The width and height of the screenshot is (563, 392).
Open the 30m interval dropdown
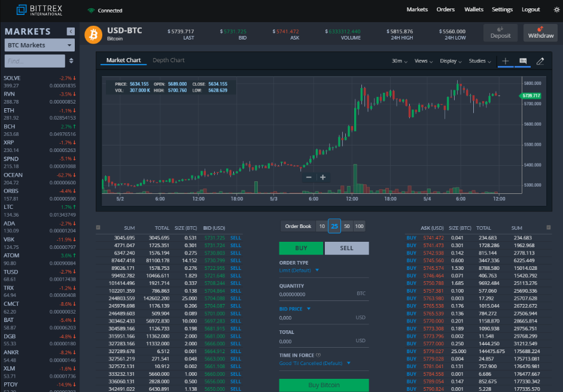coord(399,61)
